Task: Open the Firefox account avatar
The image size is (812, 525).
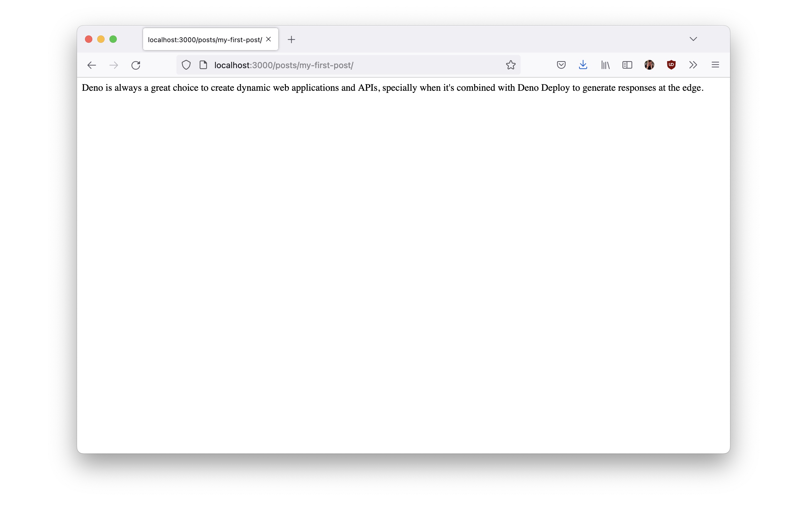Action: (x=649, y=65)
